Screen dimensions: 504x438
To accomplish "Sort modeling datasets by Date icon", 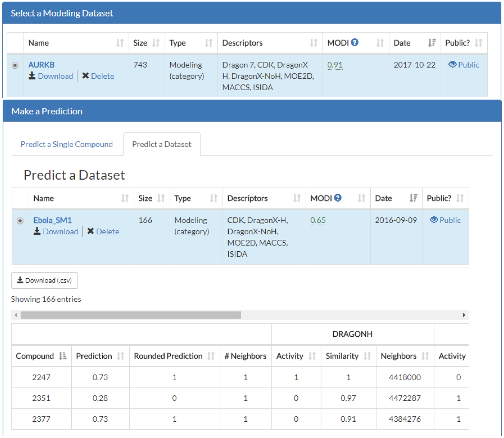I will 432,43.
